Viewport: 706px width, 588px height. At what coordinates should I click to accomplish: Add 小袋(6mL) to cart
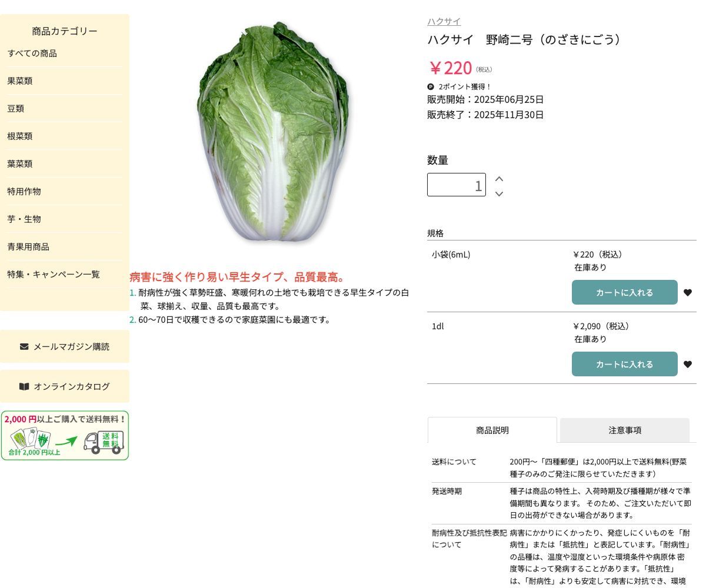point(624,293)
